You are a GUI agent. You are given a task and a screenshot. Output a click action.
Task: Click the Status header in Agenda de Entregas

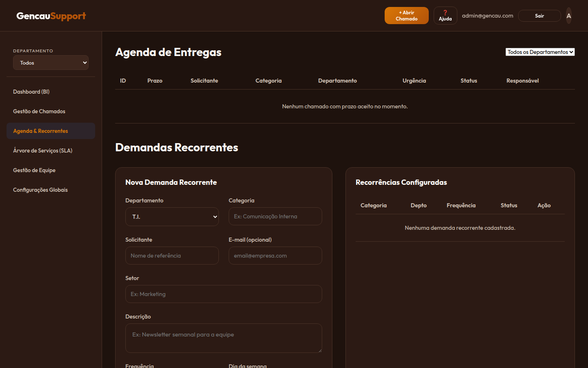469,81
